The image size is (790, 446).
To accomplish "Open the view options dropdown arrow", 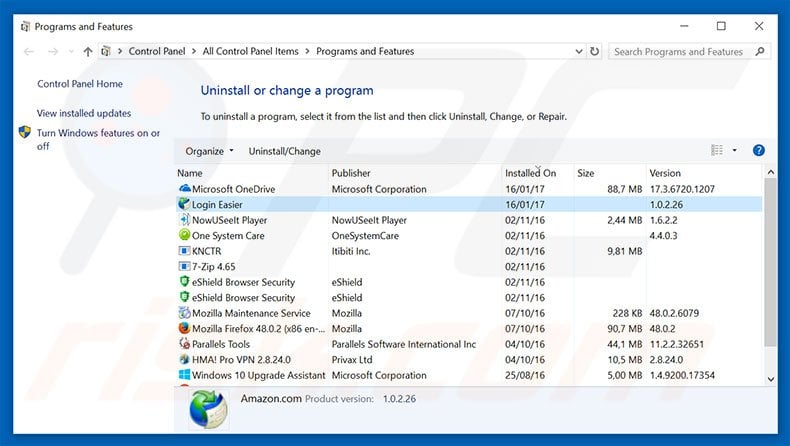I will click(x=735, y=150).
